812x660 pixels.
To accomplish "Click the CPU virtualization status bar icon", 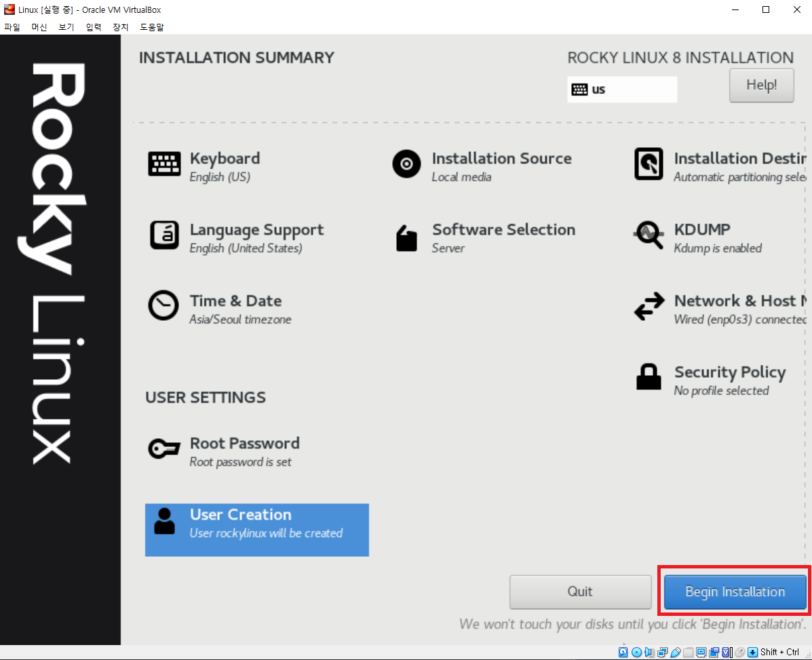I will (x=727, y=652).
